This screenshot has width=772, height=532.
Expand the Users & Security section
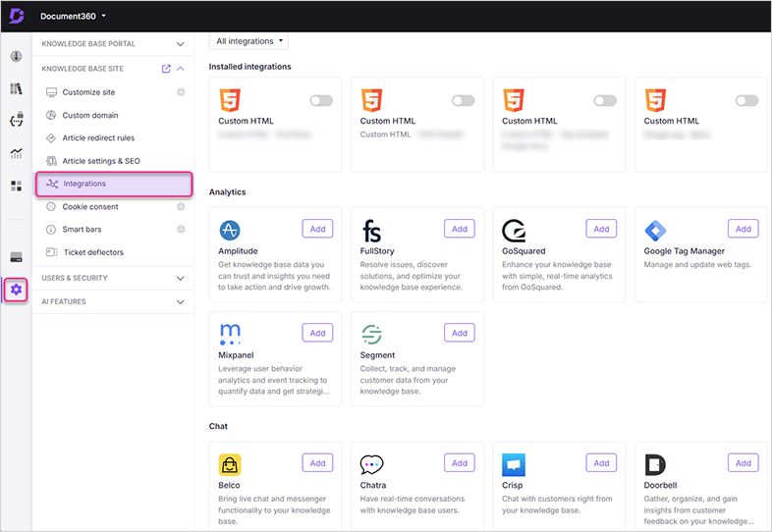180,278
